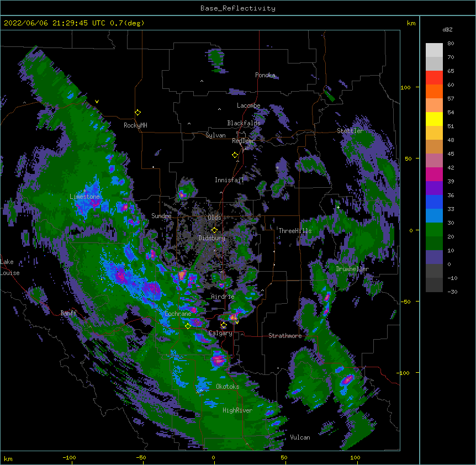
Task: Pick the purple swatch between 39 and 36 dBZ
Action: click(x=434, y=188)
